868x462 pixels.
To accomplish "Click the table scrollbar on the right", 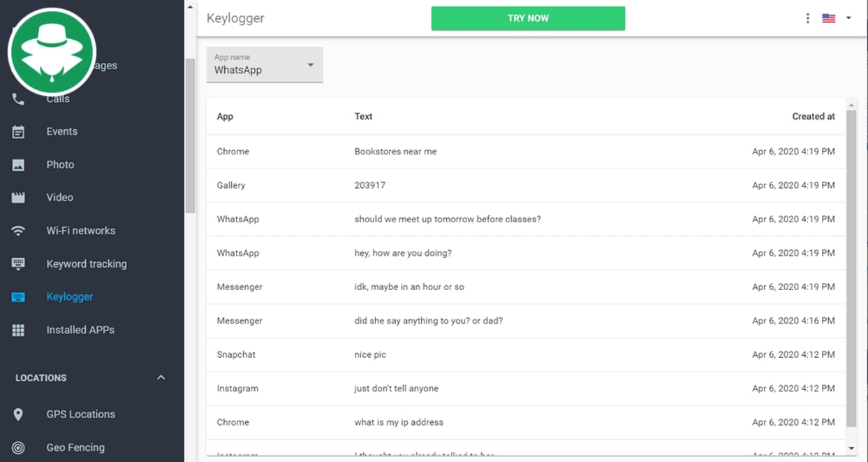I will pyautogui.click(x=851, y=280).
